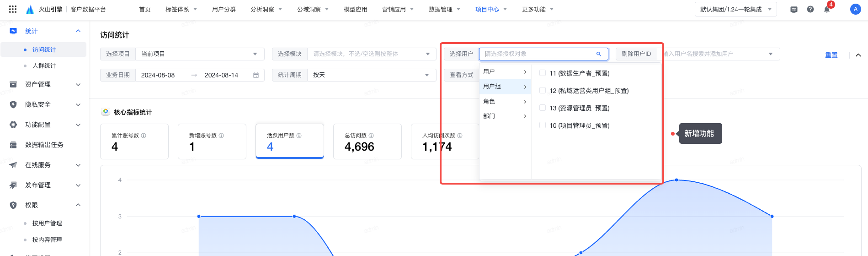Click the 核心指标统计 section icon

coord(106,112)
